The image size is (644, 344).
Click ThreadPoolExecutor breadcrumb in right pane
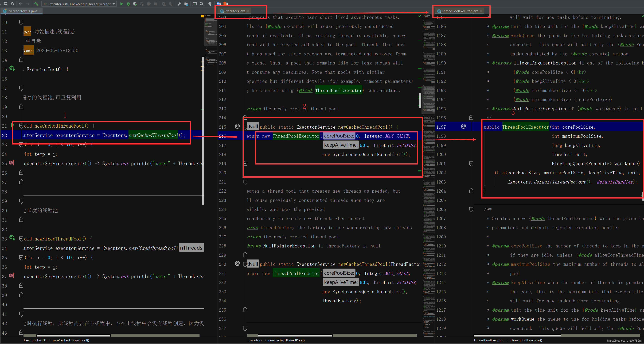(489, 340)
